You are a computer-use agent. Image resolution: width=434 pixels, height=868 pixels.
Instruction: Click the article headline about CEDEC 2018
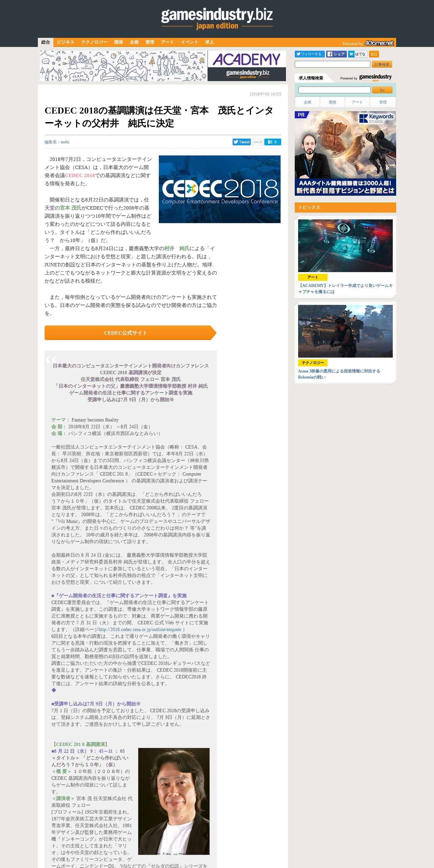tap(159, 117)
